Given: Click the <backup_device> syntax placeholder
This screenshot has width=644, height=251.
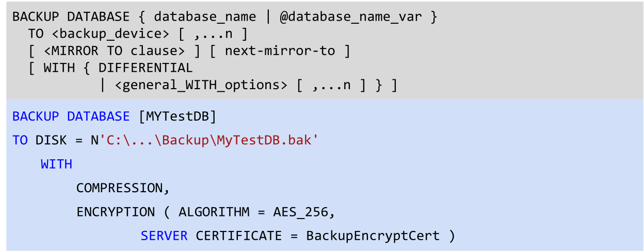Looking at the screenshot, I should point(110,34).
